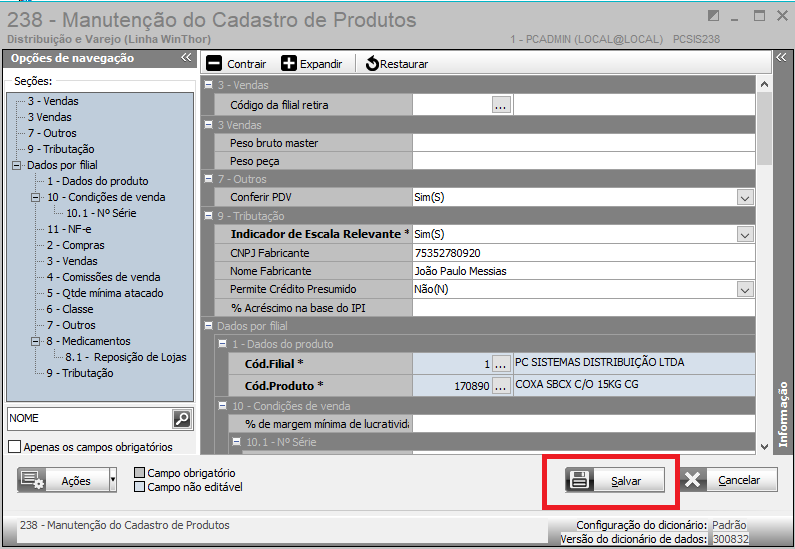Select 6 - Classe tree item
Viewport: 795px width, 549px height.
point(70,309)
